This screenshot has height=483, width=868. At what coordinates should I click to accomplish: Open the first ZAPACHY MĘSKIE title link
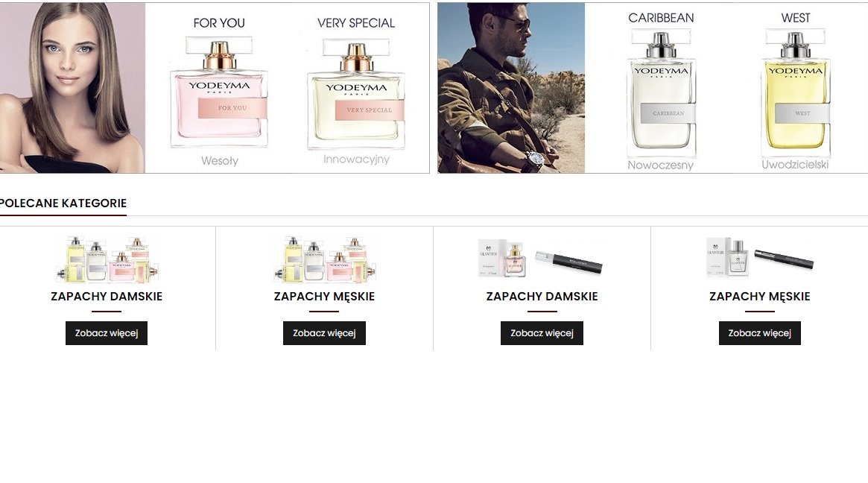click(324, 297)
